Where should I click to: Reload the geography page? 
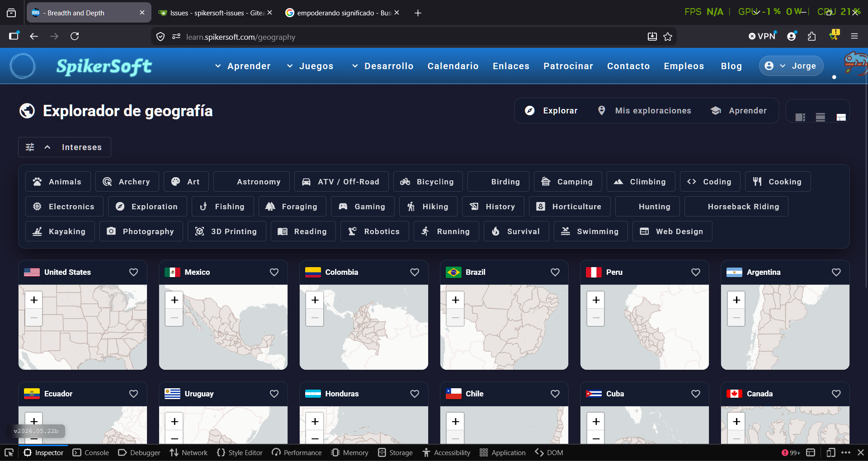click(75, 36)
